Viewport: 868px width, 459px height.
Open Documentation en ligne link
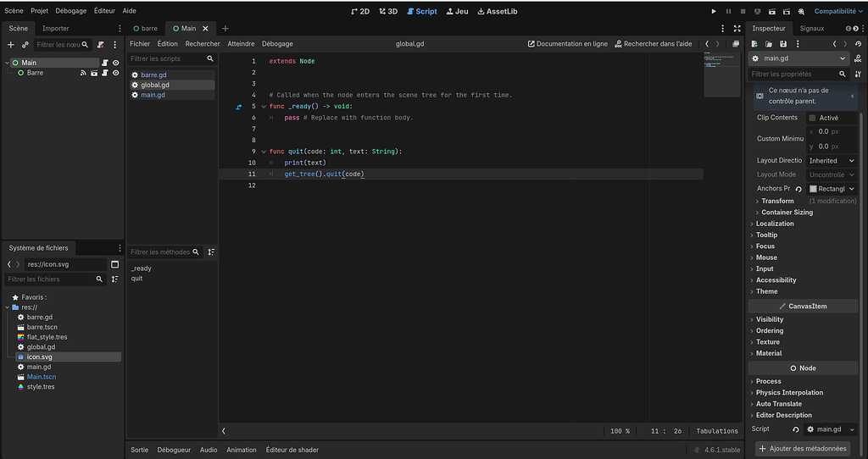pyautogui.click(x=567, y=44)
